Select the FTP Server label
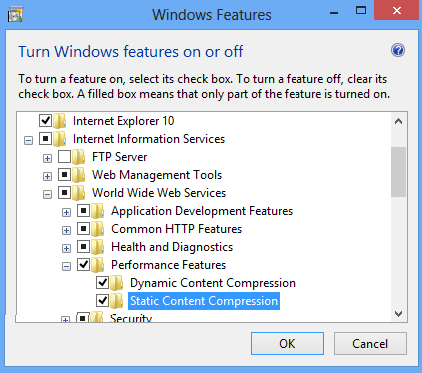 coord(120,157)
